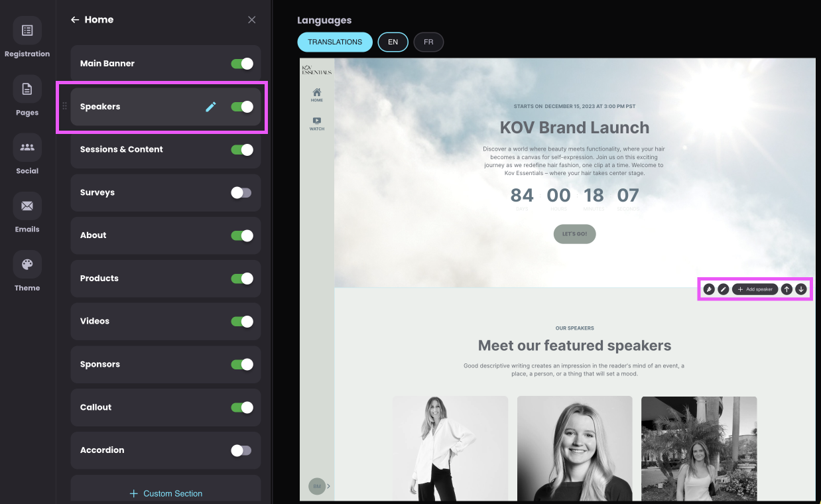Click the Languages heading
Image resolution: width=821 pixels, height=504 pixels.
pyautogui.click(x=324, y=21)
